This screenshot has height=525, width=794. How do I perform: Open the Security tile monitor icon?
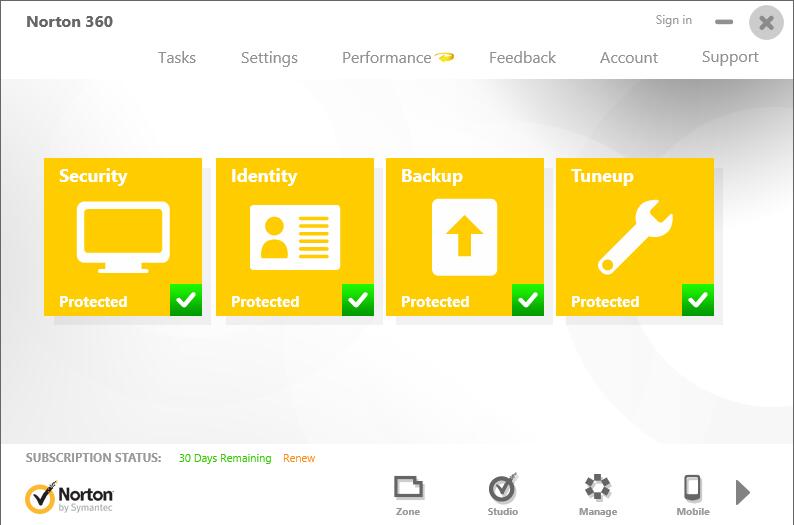(123, 237)
